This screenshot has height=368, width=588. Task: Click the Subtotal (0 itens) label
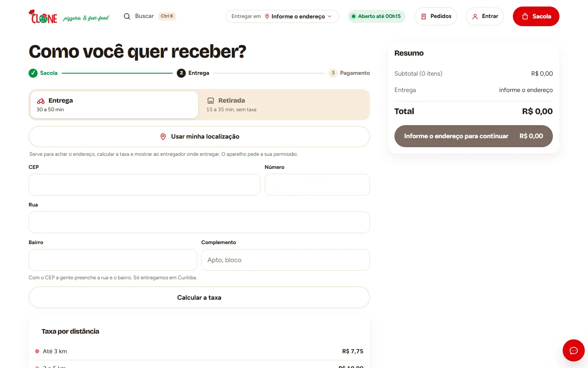pos(418,74)
